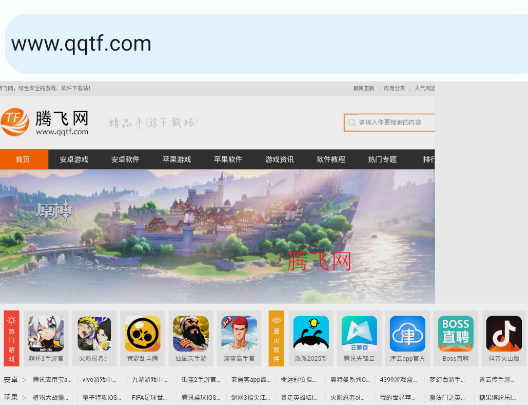Open the Brawl Stars skull game icon
The width and height of the screenshot is (528, 405).
point(142,334)
